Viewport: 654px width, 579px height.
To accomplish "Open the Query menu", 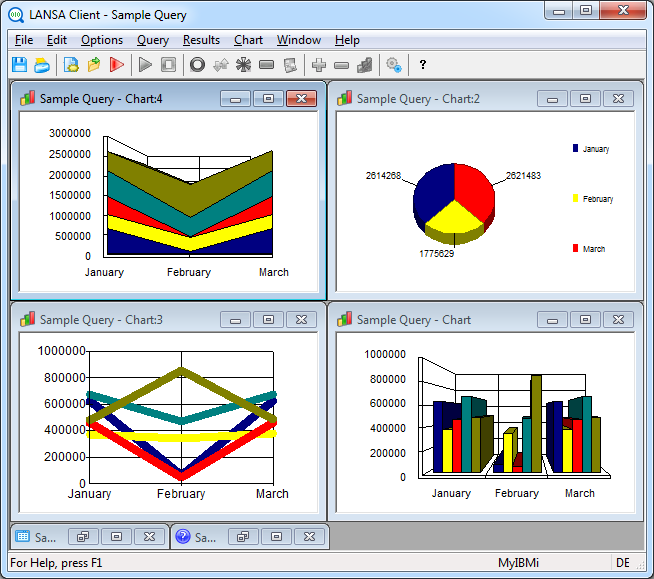I will pos(153,40).
